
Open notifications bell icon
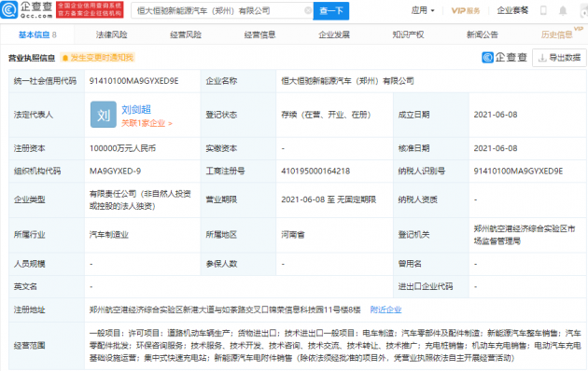(x=563, y=10)
